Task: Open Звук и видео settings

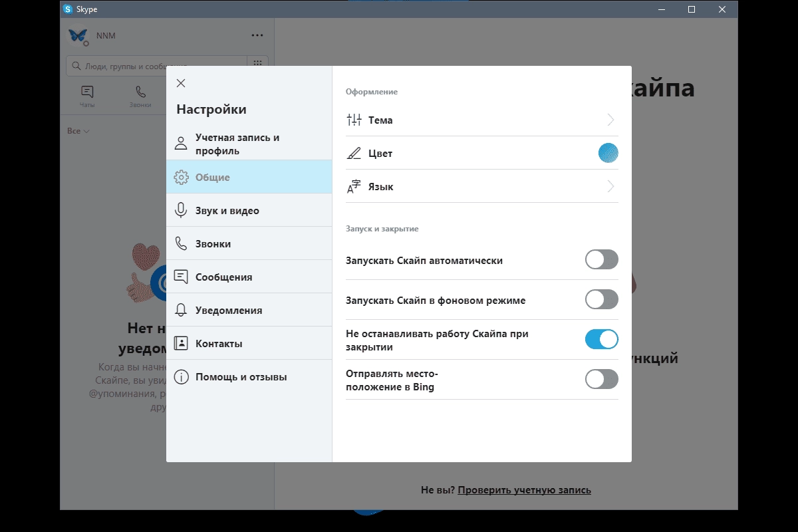Action: (249, 210)
